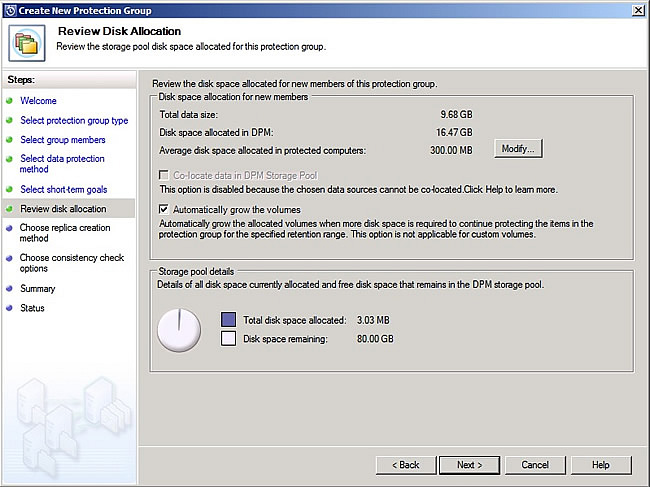This screenshot has width=650, height=487.
Task: Click the green bullet beside Welcome
Action: [x=10, y=101]
